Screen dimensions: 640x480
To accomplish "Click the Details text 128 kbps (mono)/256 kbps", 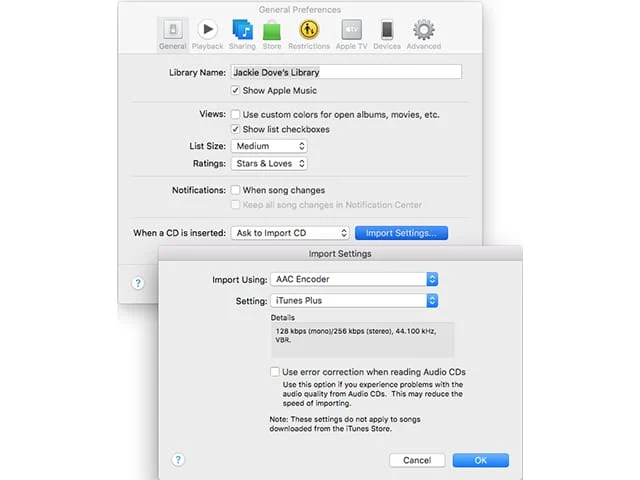I will point(356,335).
